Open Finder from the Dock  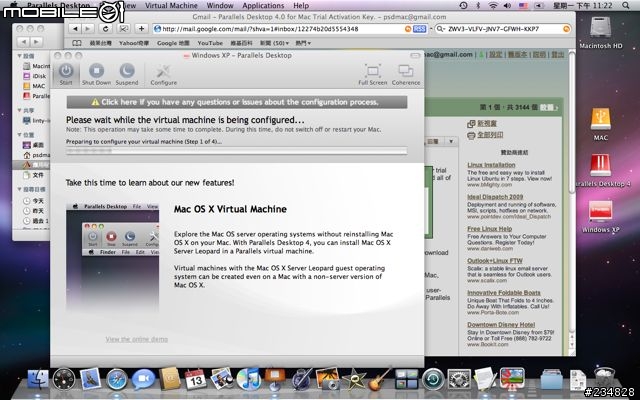(38, 380)
